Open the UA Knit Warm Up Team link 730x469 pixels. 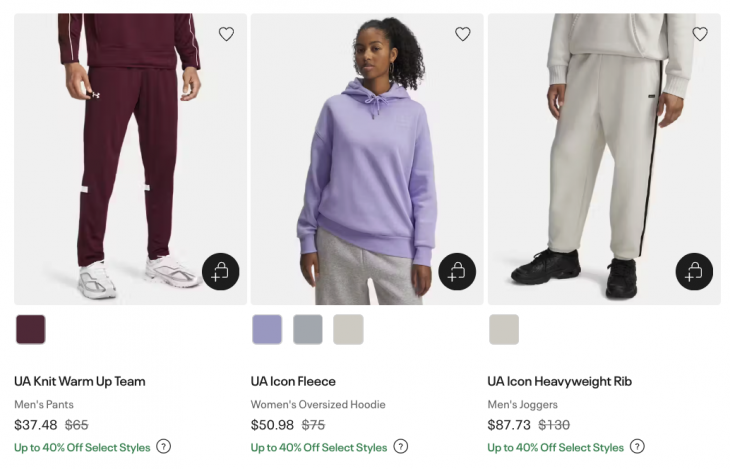point(80,381)
